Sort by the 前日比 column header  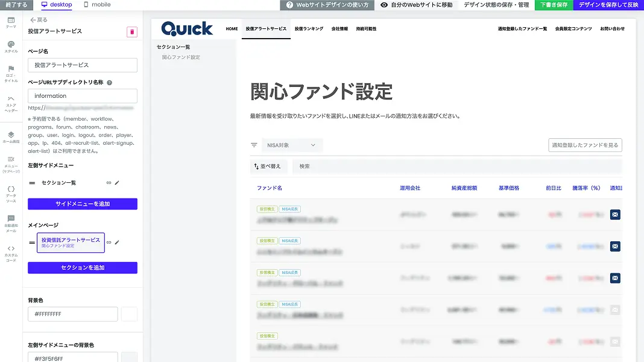pos(553,188)
